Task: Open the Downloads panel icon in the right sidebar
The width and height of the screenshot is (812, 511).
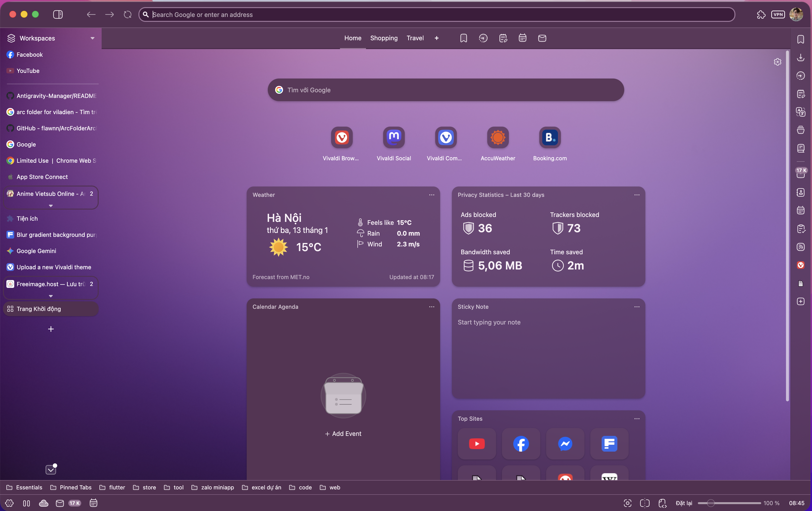Action: point(800,58)
